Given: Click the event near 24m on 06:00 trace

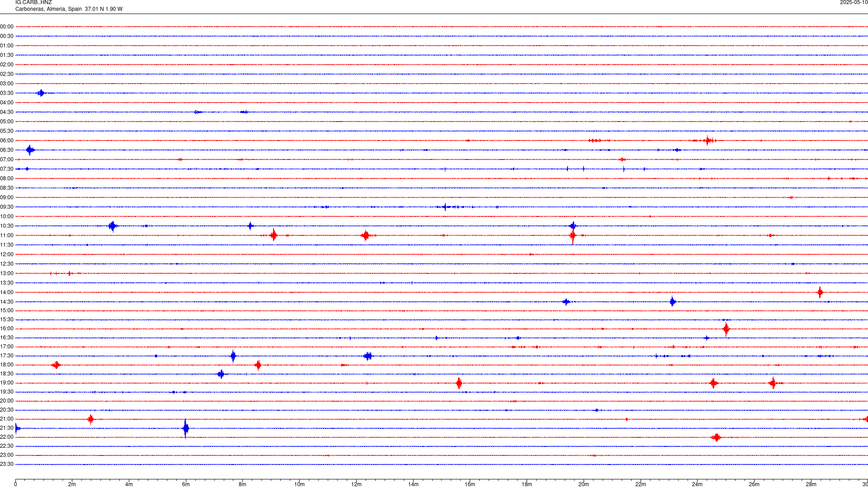Looking at the screenshot, I should 708,141.
